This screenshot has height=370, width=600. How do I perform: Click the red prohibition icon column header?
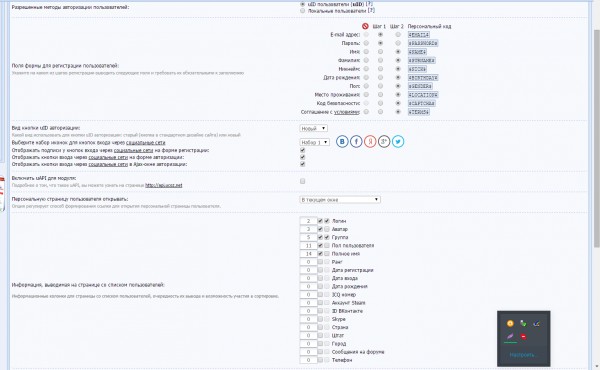point(365,26)
